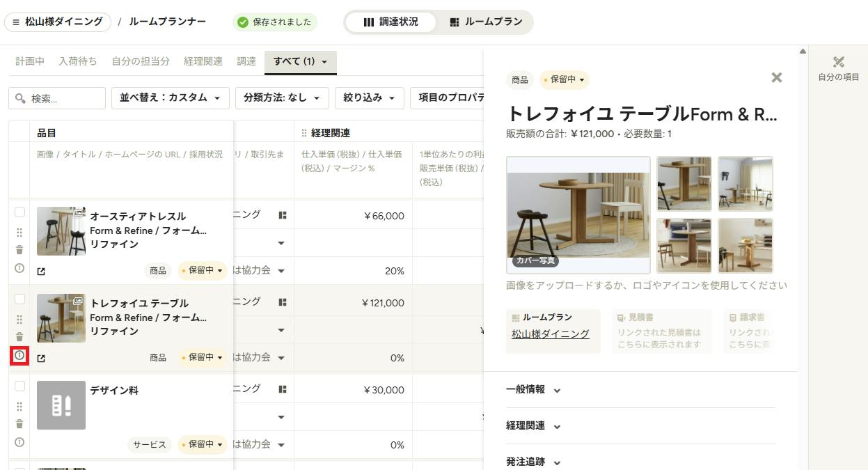Image resolution: width=868 pixels, height=470 pixels.
Task: Tick the checkbox for the トレフォイユ テーブル row
Action: 19,299
